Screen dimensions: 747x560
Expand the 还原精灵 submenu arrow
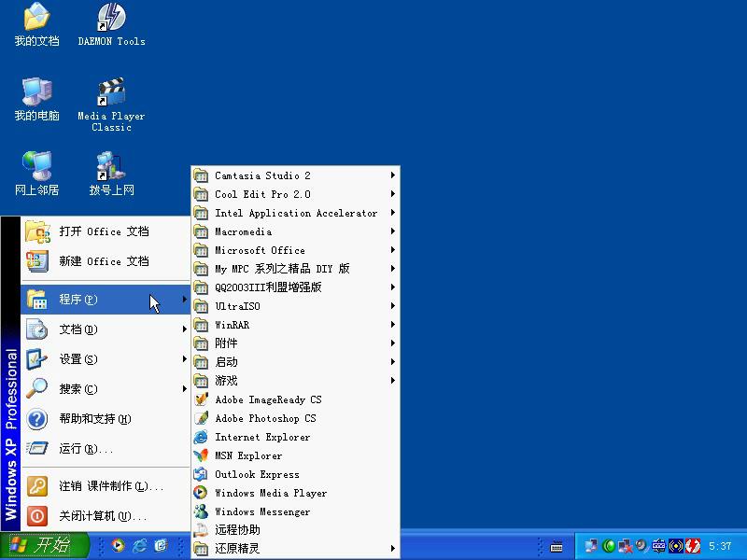(x=392, y=549)
